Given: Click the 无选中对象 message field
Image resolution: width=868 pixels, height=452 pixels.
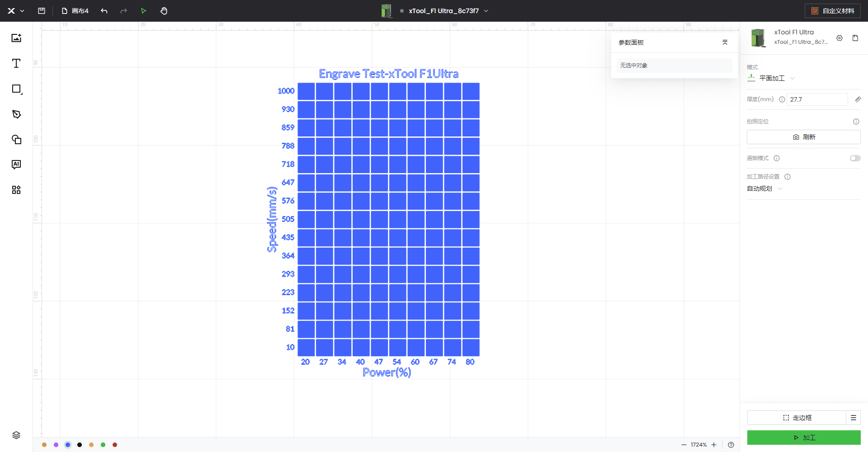Looking at the screenshot, I should (x=674, y=66).
